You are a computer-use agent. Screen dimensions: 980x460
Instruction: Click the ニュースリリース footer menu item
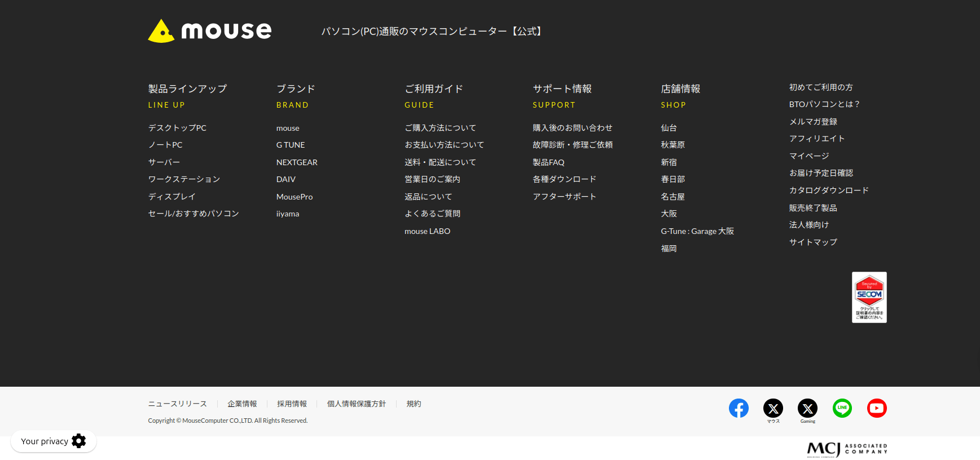point(177,404)
